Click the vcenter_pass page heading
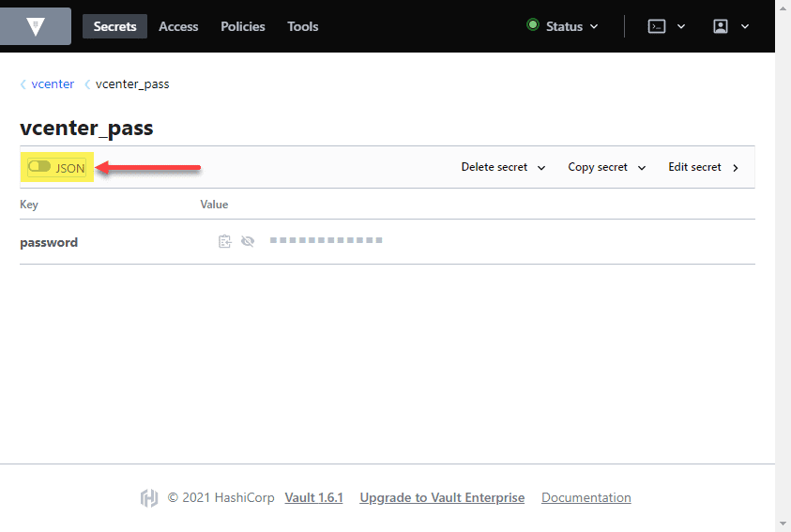791x532 pixels. click(86, 128)
